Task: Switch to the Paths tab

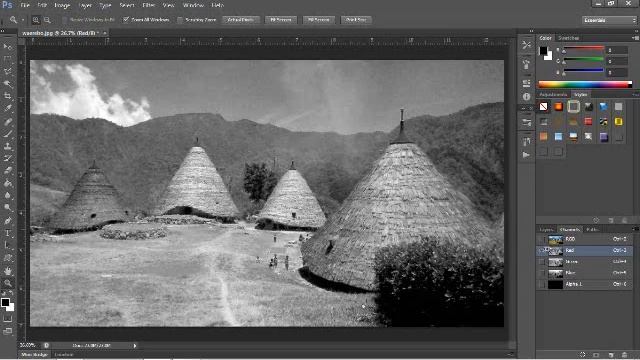Action: 592,229
